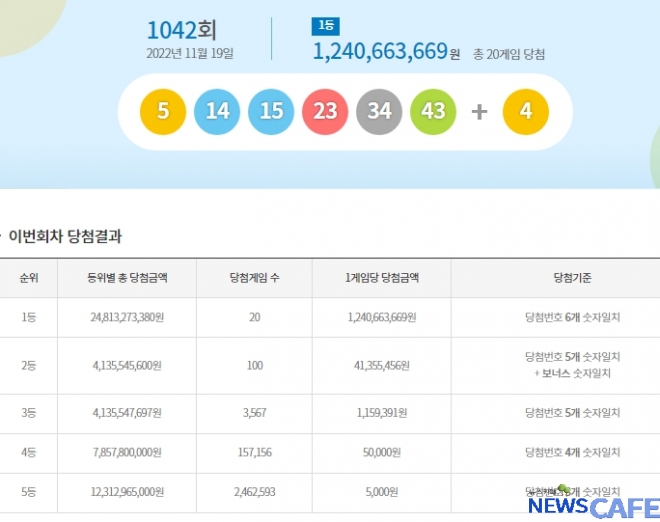The width and height of the screenshot is (660, 522).
Task: Click the 1게임당 당첨금액 column header
Action: coord(381,277)
